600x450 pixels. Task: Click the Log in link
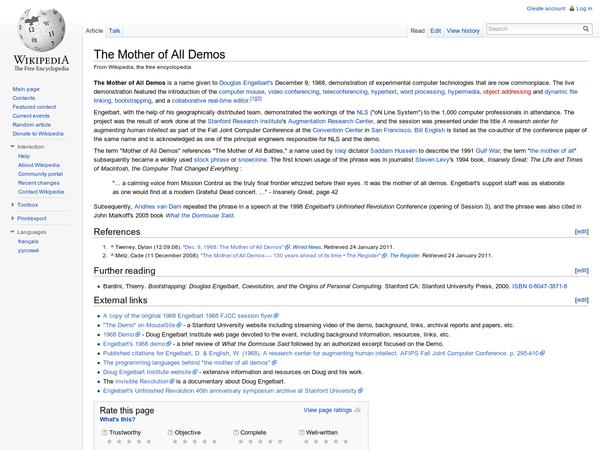point(584,8)
